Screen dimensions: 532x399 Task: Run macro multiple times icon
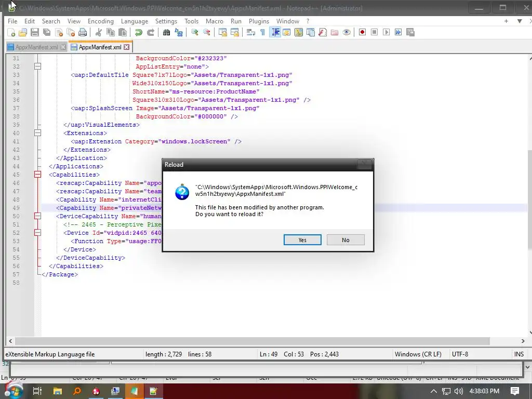point(398,32)
